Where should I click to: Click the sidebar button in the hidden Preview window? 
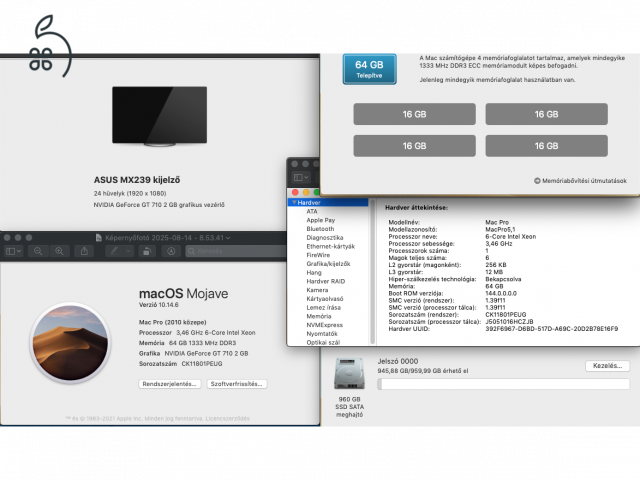(x=301, y=177)
